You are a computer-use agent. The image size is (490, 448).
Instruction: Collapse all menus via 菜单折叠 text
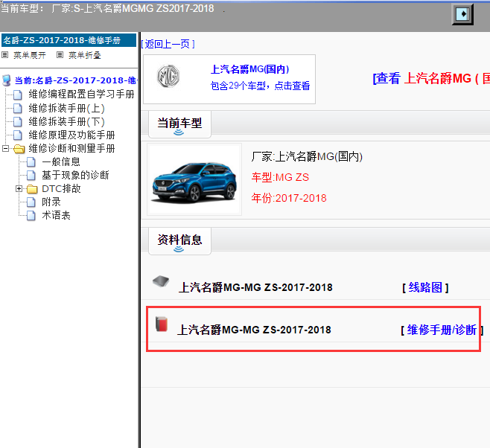[x=85, y=55]
